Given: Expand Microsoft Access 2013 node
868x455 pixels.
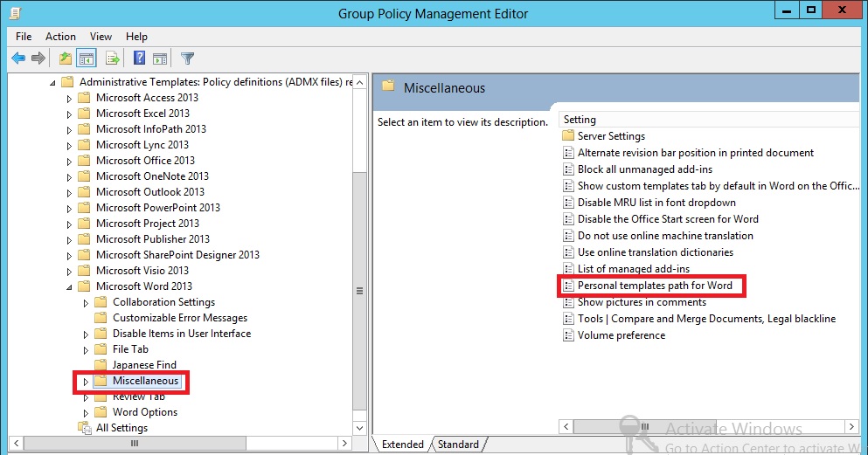Looking at the screenshot, I should pyautogui.click(x=69, y=99).
